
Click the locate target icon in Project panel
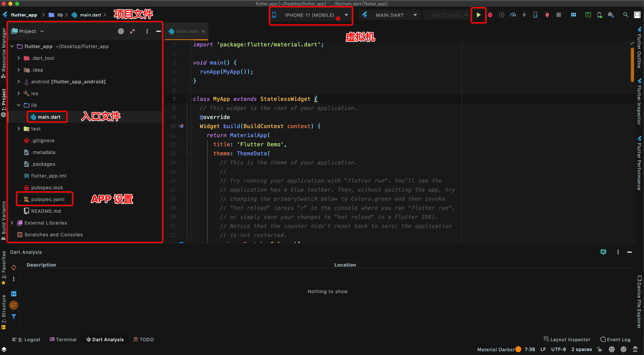(x=121, y=31)
